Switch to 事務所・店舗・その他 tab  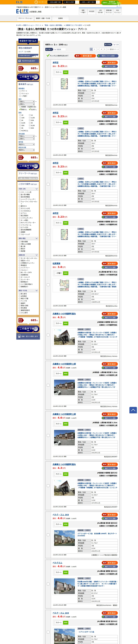click(x=43, y=18)
